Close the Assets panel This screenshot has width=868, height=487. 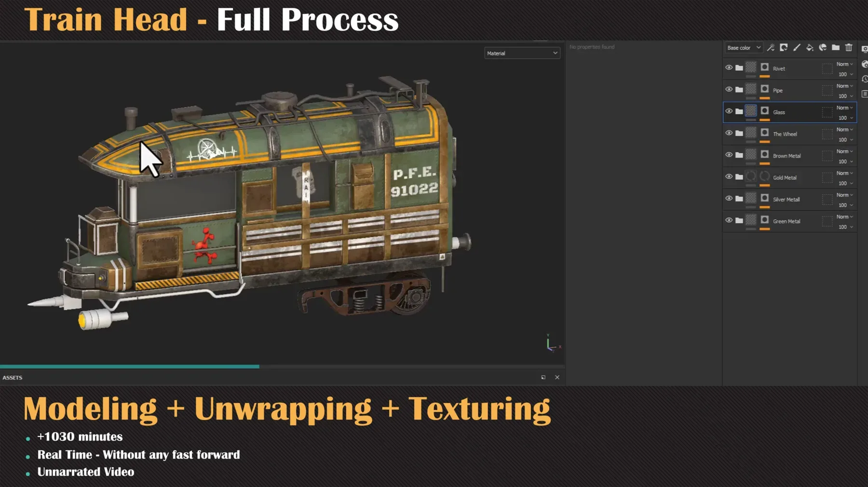(x=557, y=377)
